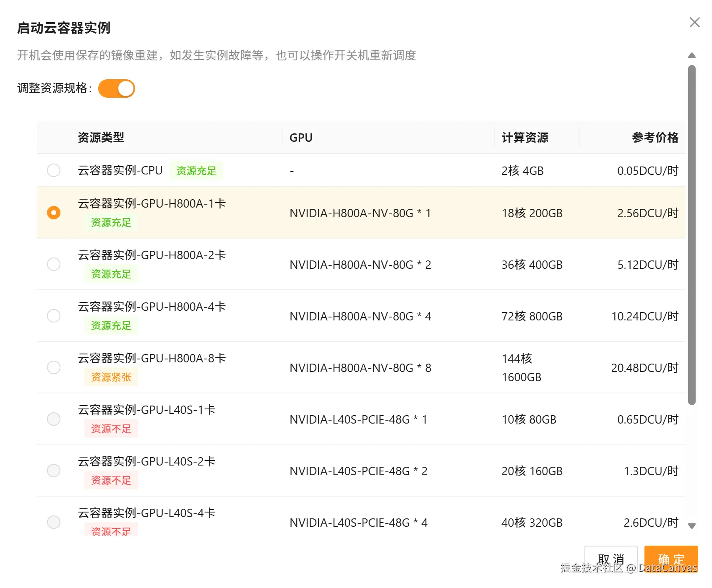Image resolution: width=712 pixels, height=588 pixels.
Task: Click the NVIDIA-L40S-PCIE-48G * 1 cell
Action: 359,419
